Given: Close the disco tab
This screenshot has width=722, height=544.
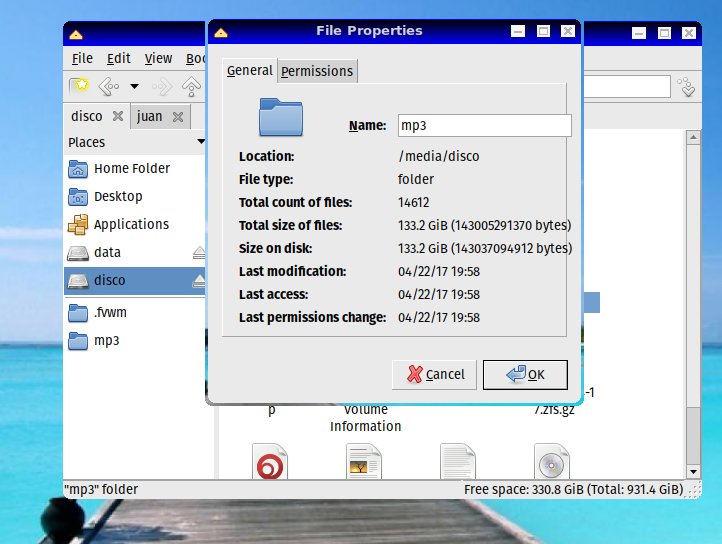Looking at the screenshot, I should click(x=117, y=116).
